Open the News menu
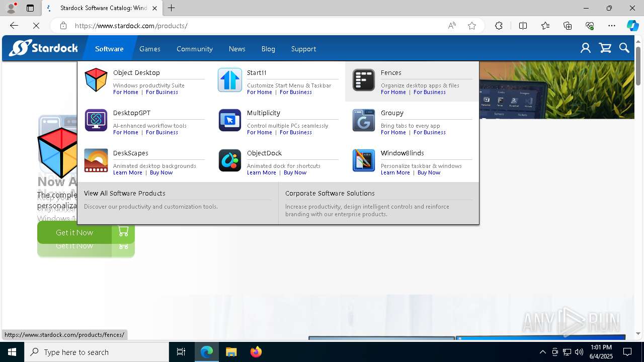 coord(237,49)
